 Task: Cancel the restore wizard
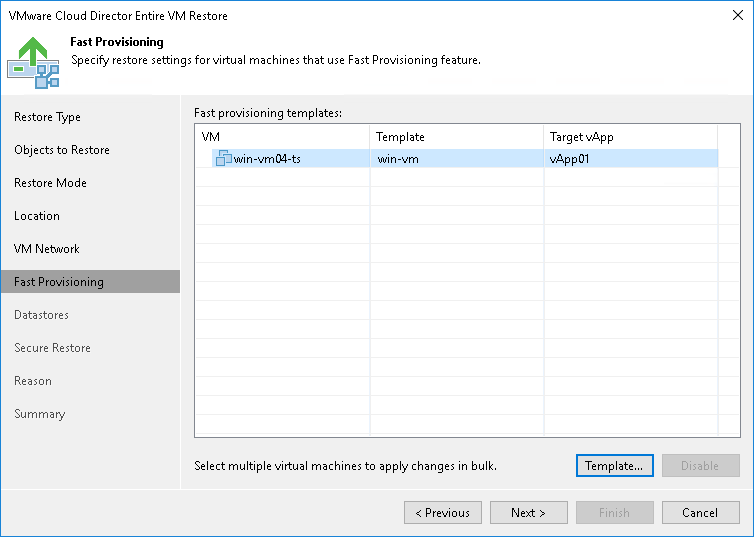(700, 512)
